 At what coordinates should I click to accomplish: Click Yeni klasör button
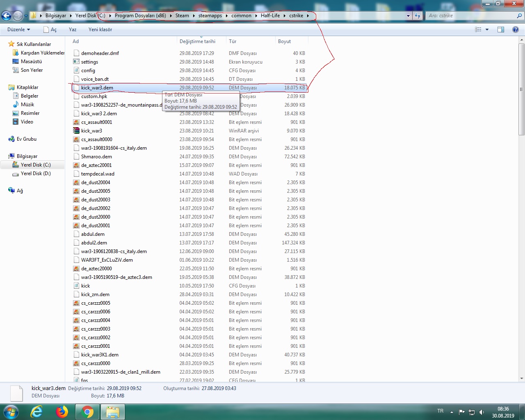(x=100, y=30)
